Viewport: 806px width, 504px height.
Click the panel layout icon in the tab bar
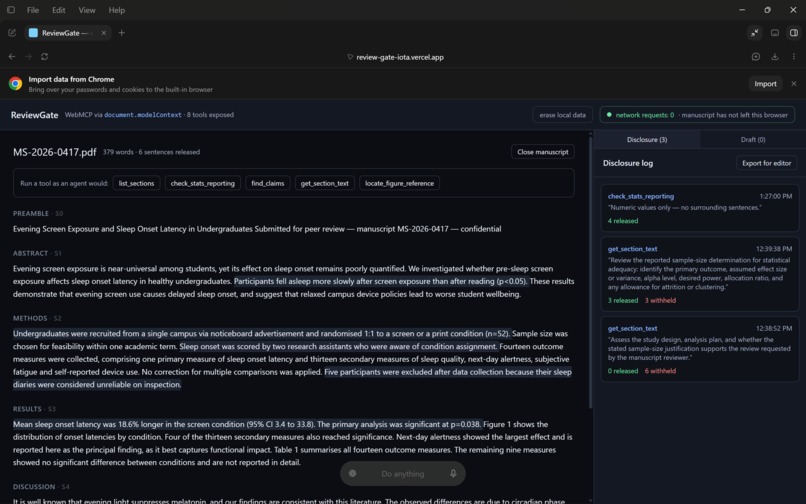[x=775, y=33]
